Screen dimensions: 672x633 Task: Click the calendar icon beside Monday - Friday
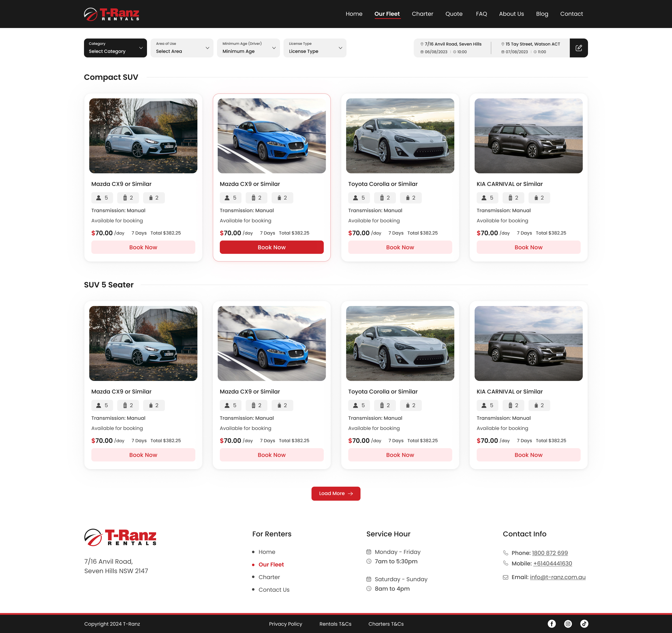pos(369,552)
